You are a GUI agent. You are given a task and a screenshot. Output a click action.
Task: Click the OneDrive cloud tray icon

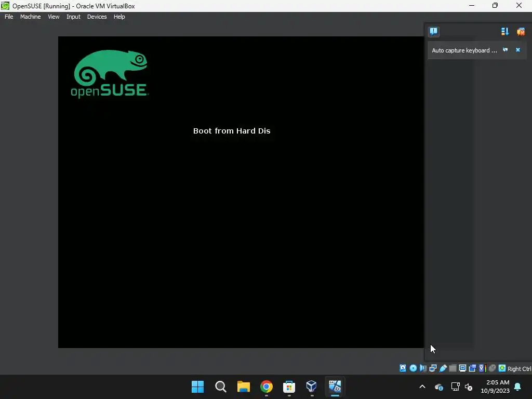point(438,387)
